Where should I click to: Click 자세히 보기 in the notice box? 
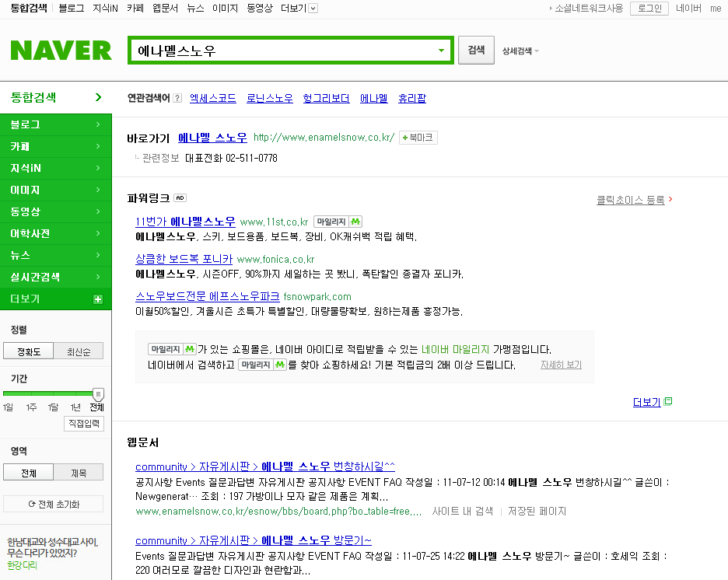(x=561, y=365)
